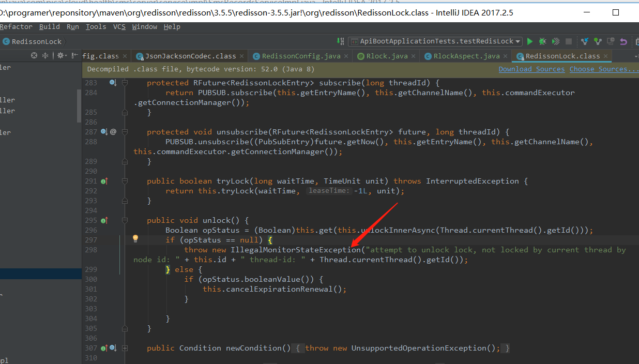Hide the project tool panel icon
Viewport: 639px width, 364px height.
tap(76, 55)
